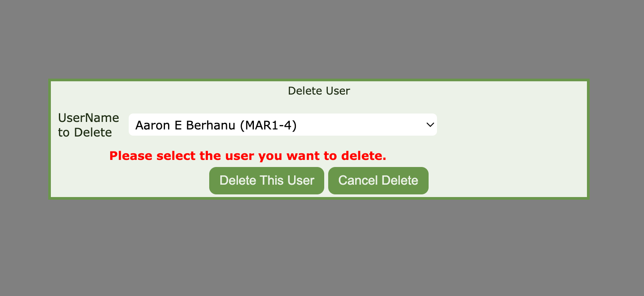Click the UserName to Delete label
Screen dimensions: 644x296
[x=88, y=125]
